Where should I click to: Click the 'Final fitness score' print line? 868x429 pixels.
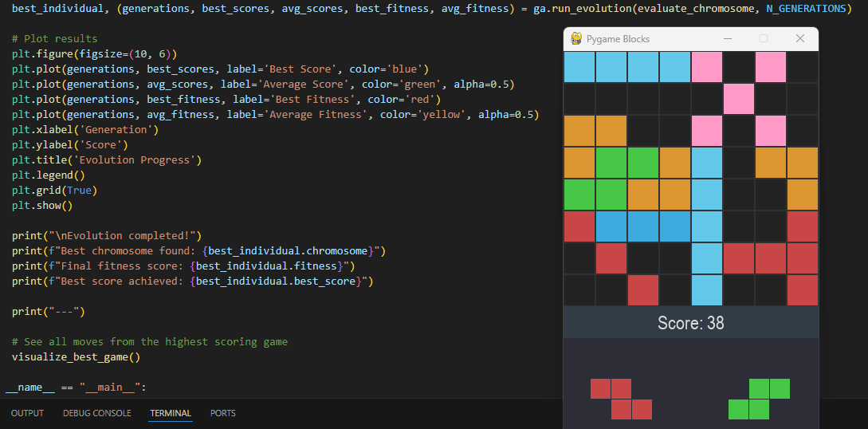(x=183, y=266)
